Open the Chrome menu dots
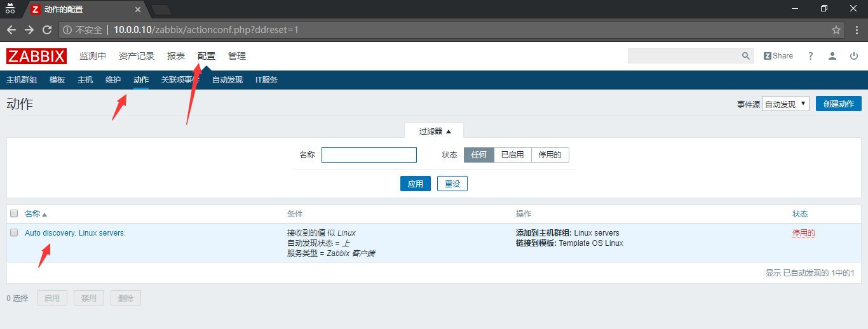 point(855,30)
